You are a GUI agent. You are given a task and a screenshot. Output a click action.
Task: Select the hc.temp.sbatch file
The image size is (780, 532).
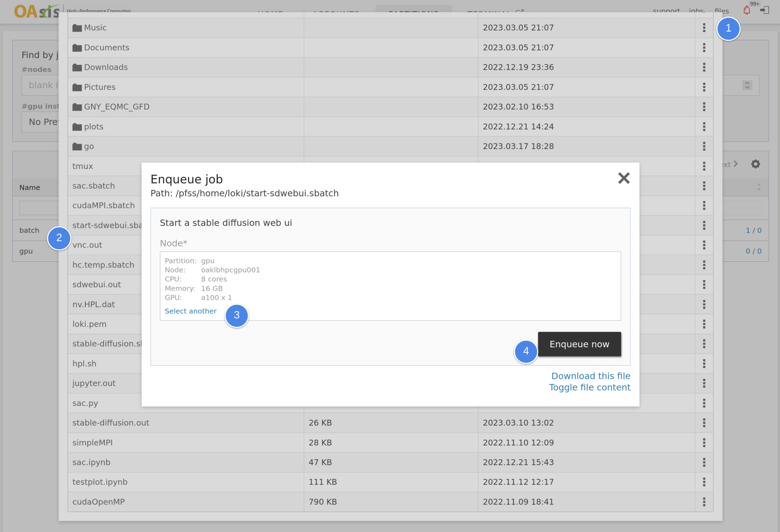coord(103,265)
